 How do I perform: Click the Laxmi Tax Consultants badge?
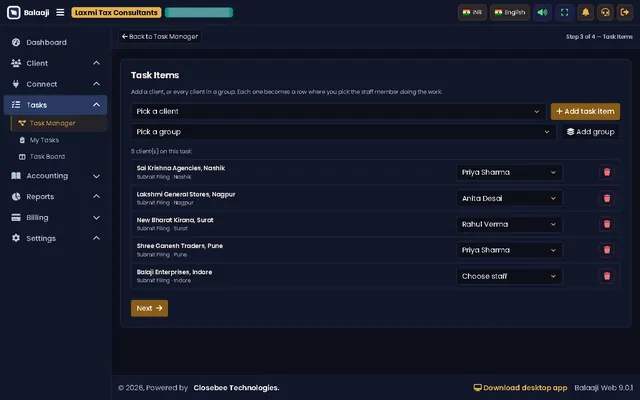[116, 12]
